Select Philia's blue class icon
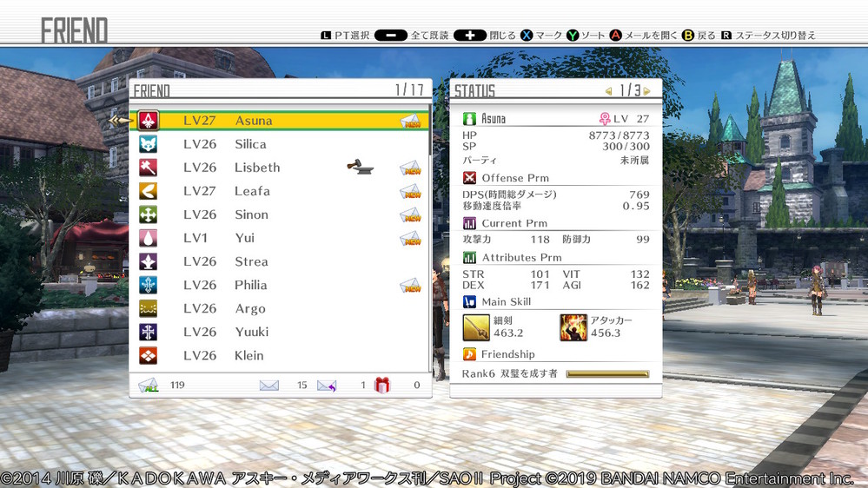This screenshot has height=488, width=868. (x=148, y=285)
